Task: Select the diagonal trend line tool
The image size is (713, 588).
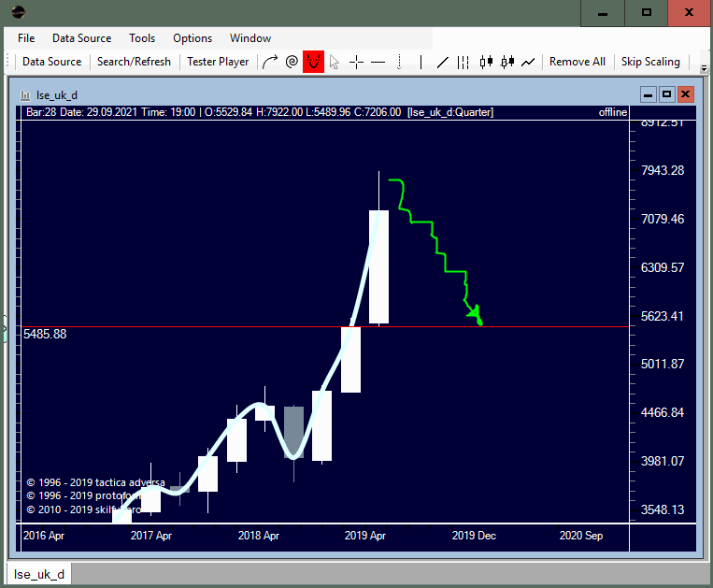Action: click(x=442, y=62)
